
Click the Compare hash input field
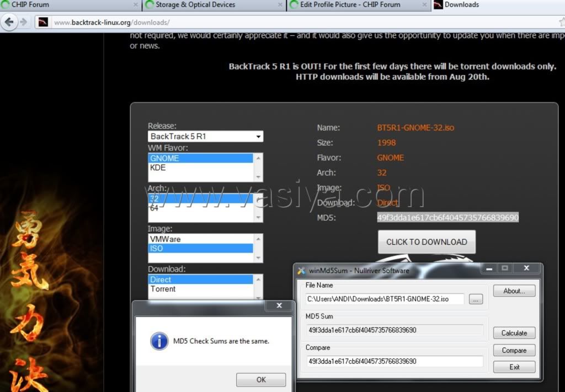pyautogui.click(x=394, y=362)
